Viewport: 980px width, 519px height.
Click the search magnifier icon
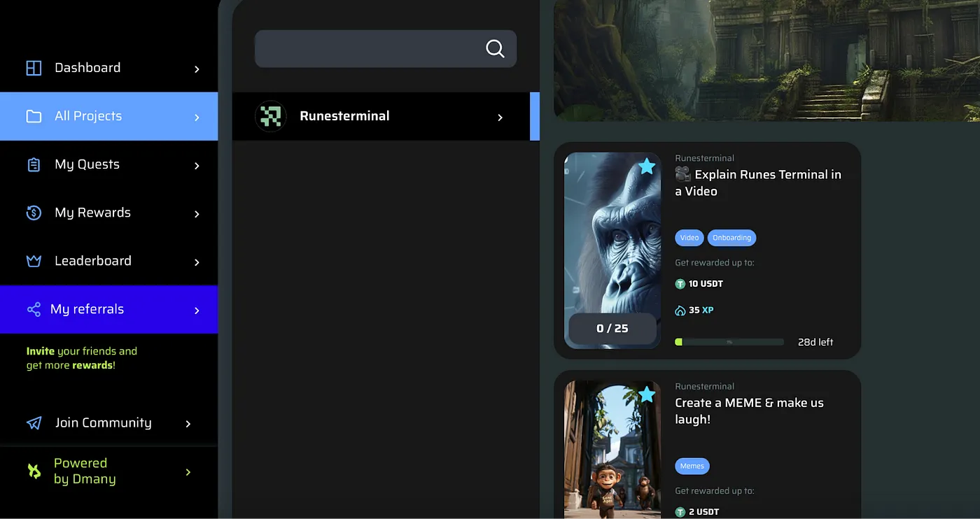pos(495,48)
